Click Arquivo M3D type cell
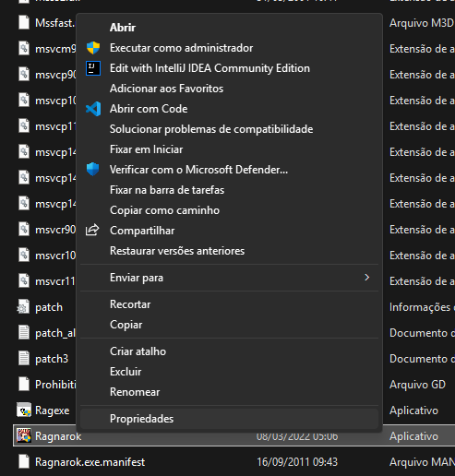This screenshot has width=455, height=476. pos(422,23)
